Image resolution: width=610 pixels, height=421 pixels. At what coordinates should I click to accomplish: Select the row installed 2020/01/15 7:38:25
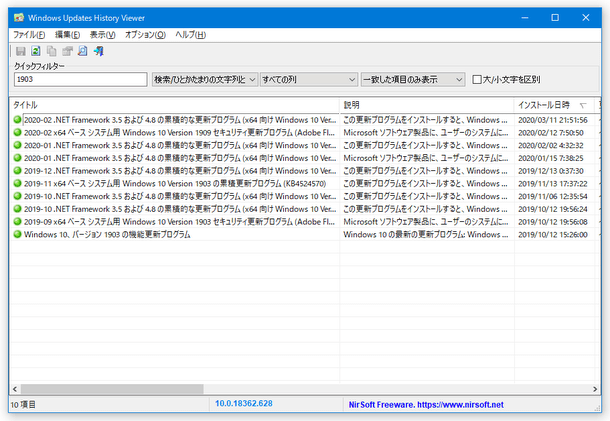coord(305,158)
